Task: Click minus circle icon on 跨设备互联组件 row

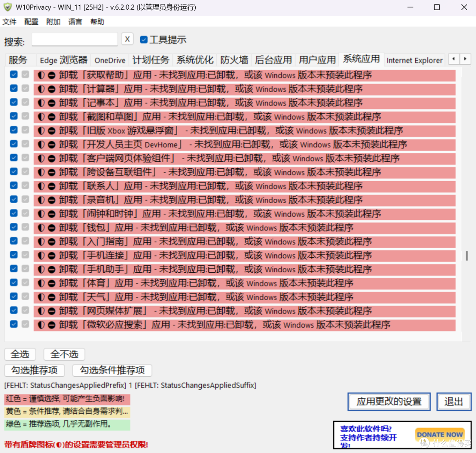Action: 52,172
